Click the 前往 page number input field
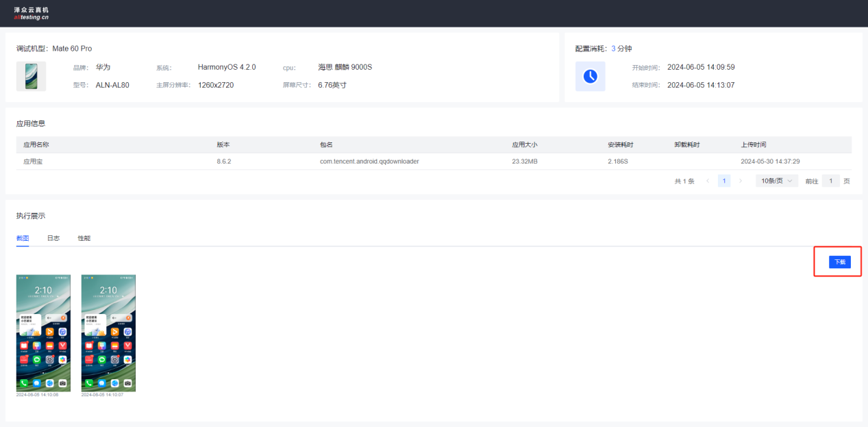Screen dimensions: 868x427 [830, 181]
